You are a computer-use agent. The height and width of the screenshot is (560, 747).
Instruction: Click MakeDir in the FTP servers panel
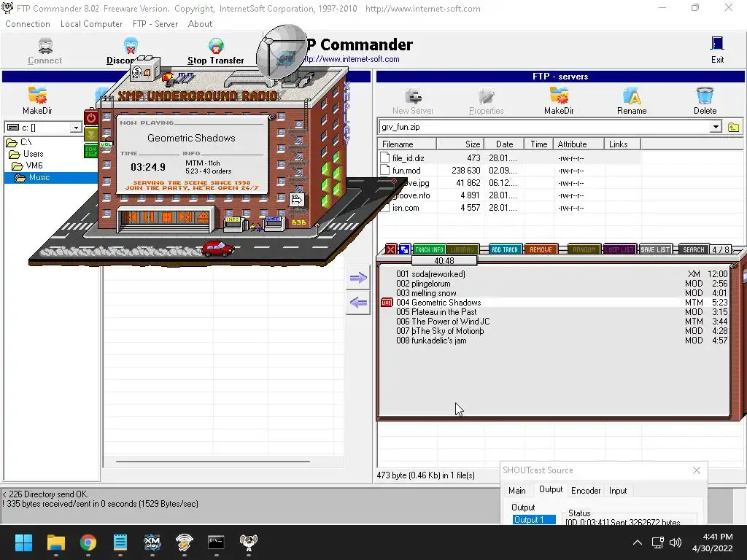tap(559, 101)
